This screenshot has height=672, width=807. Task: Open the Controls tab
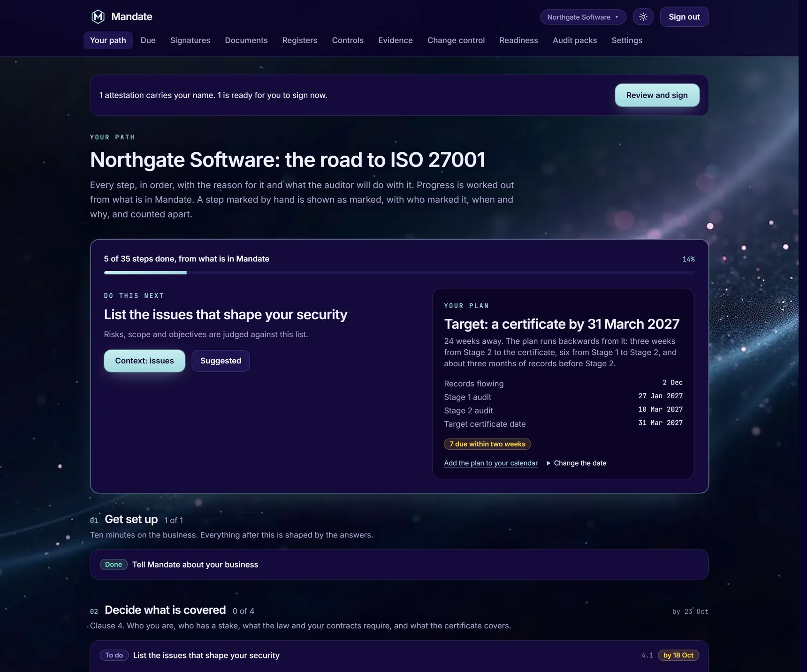(x=348, y=40)
